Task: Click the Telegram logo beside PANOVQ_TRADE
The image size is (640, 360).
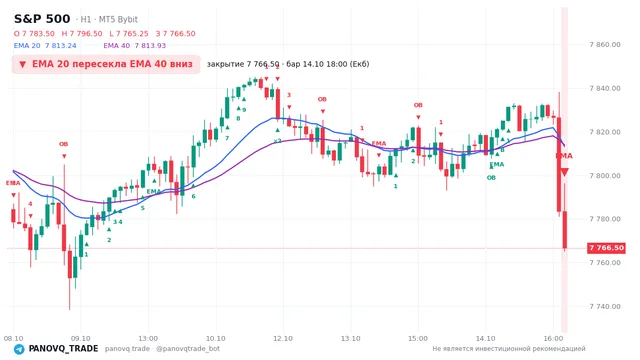Action: [19, 349]
